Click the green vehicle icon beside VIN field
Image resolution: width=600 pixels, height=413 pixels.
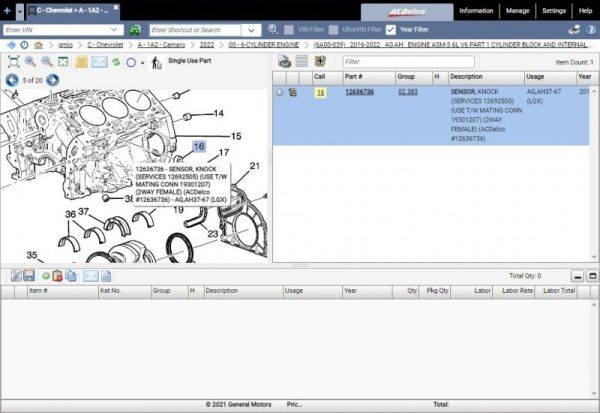pos(133,30)
